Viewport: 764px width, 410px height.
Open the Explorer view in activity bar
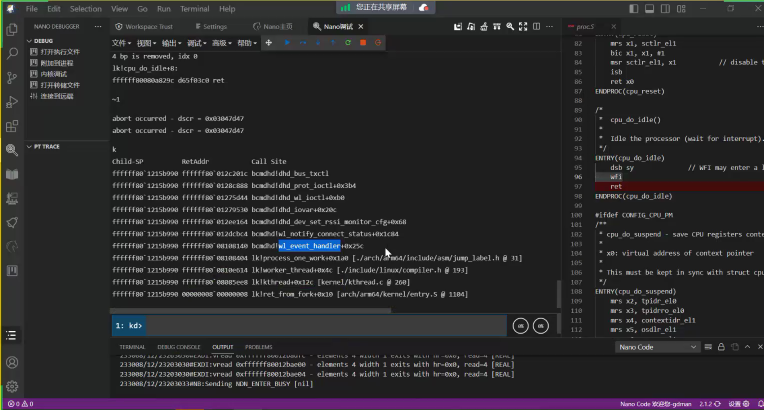pyautogui.click(x=12, y=30)
